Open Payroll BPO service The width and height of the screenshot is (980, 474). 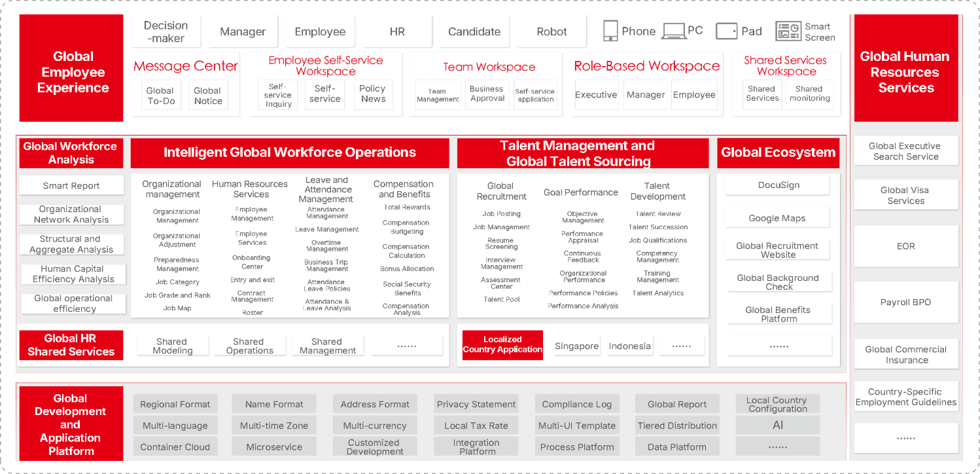905,302
